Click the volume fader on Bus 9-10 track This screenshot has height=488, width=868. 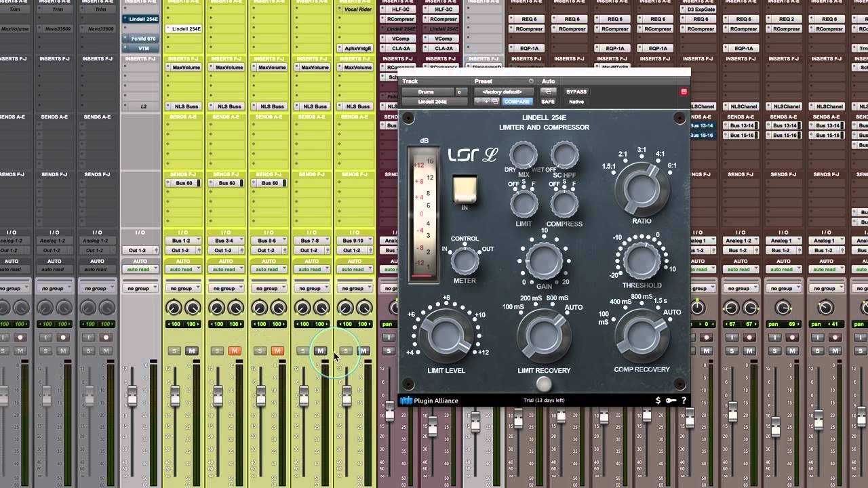(346, 395)
